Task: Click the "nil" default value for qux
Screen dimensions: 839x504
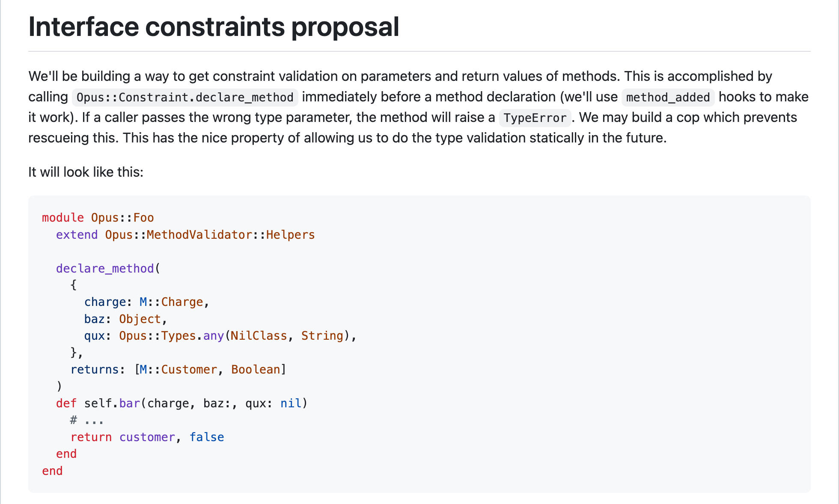Action: [x=291, y=403]
